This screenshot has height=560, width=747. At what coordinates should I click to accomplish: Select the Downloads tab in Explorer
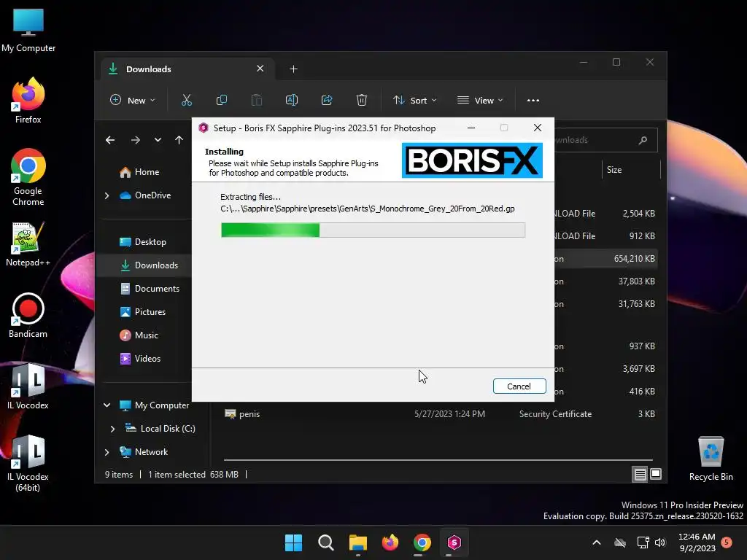[x=187, y=69]
